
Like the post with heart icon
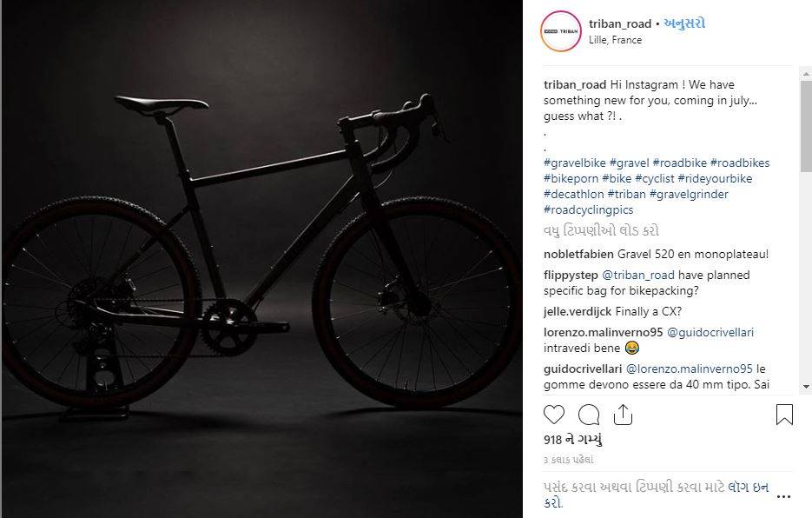point(554,414)
